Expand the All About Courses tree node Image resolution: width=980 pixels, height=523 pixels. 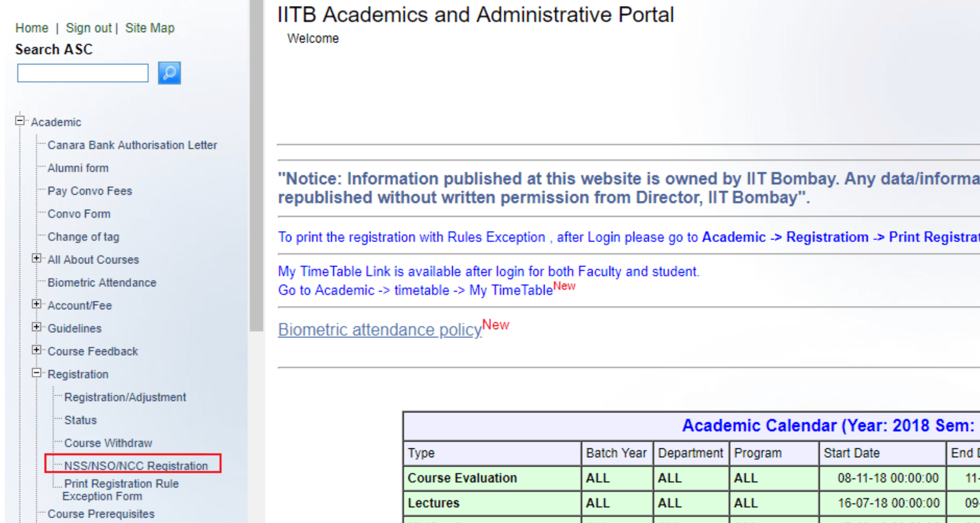click(37, 258)
